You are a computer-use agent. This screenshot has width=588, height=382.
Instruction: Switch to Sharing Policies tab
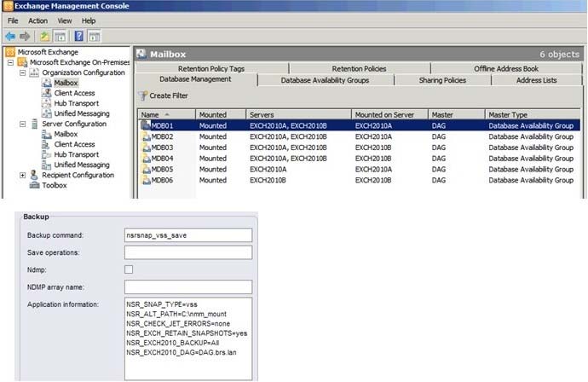[442, 80]
